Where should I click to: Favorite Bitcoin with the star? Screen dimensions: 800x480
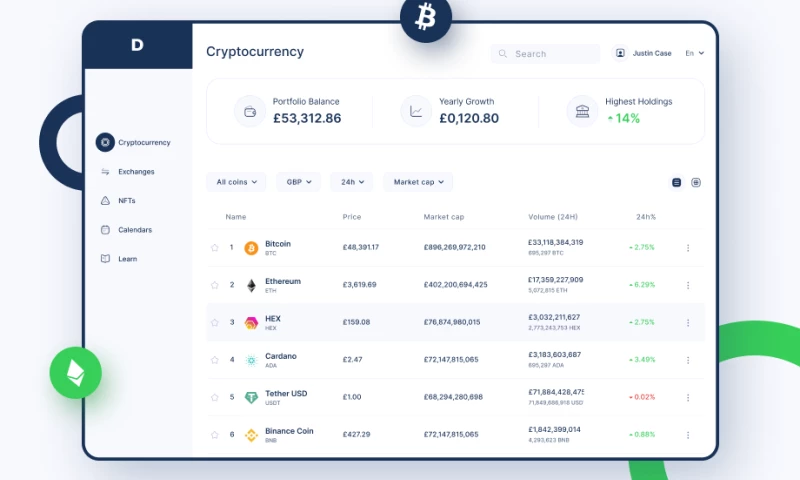click(x=215, y=247)
